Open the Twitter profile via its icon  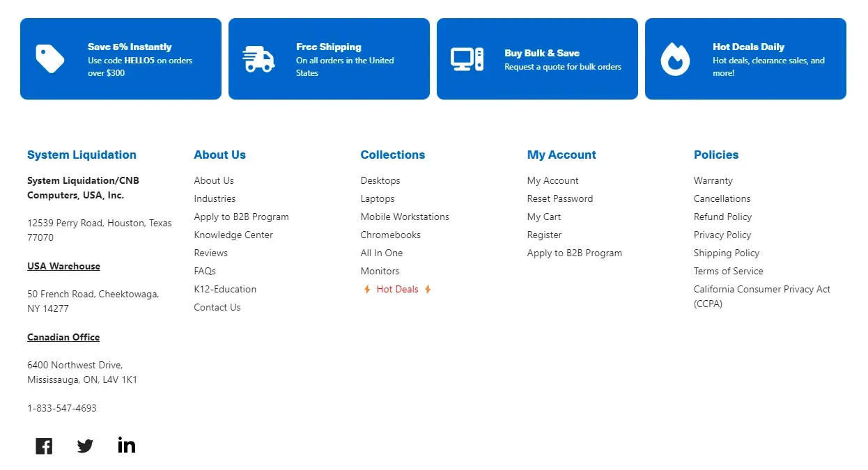[84, 445]
